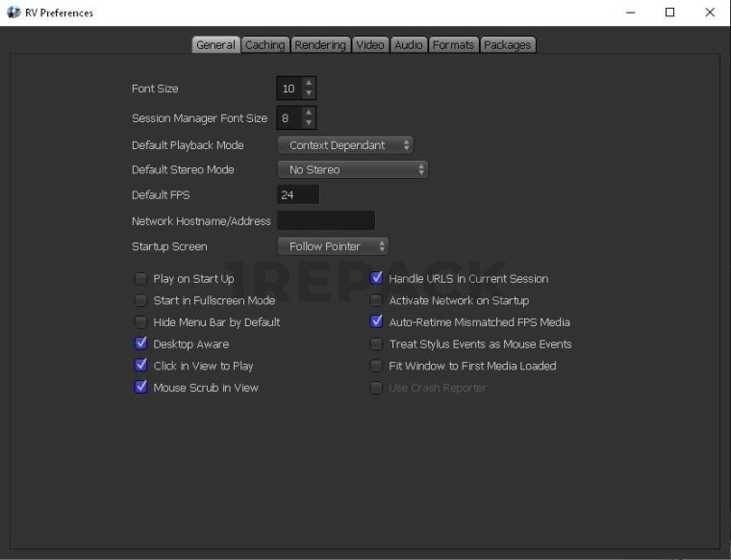Decrease Font Size with down arrow
731x560 pixels.
[308, 94]
